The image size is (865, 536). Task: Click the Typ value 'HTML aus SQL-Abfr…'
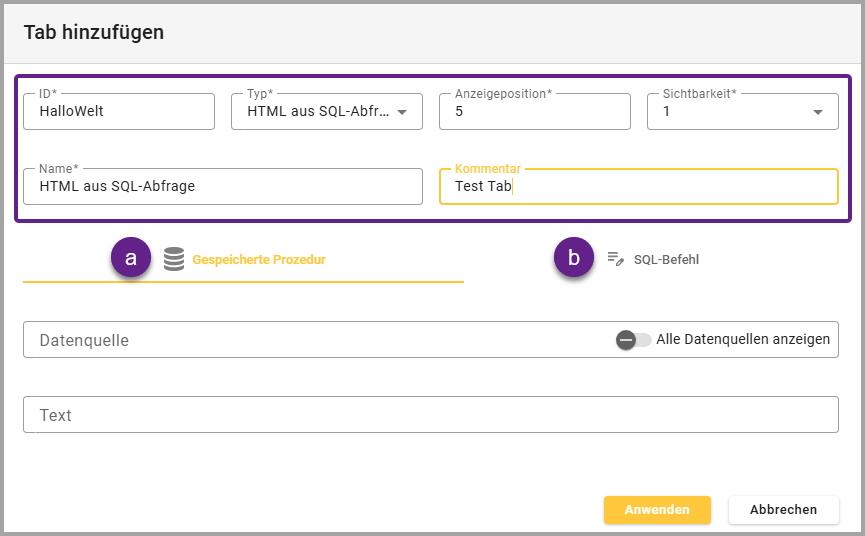tap(316, 112)
